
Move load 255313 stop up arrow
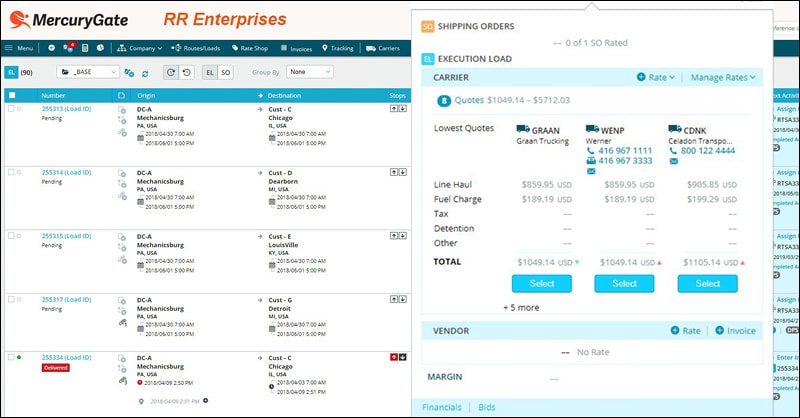(393, 109)
